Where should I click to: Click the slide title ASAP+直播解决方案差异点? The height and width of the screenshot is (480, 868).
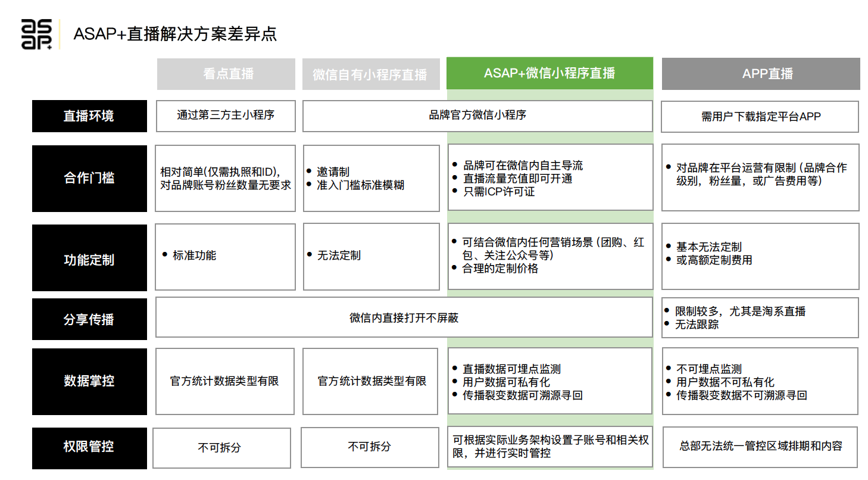[175, 34]
